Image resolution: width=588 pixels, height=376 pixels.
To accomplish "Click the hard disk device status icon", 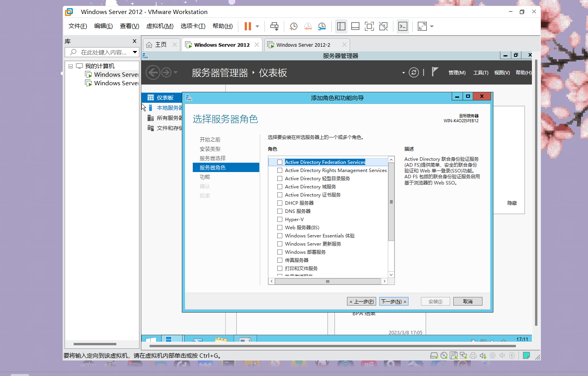I will (434, 355).
